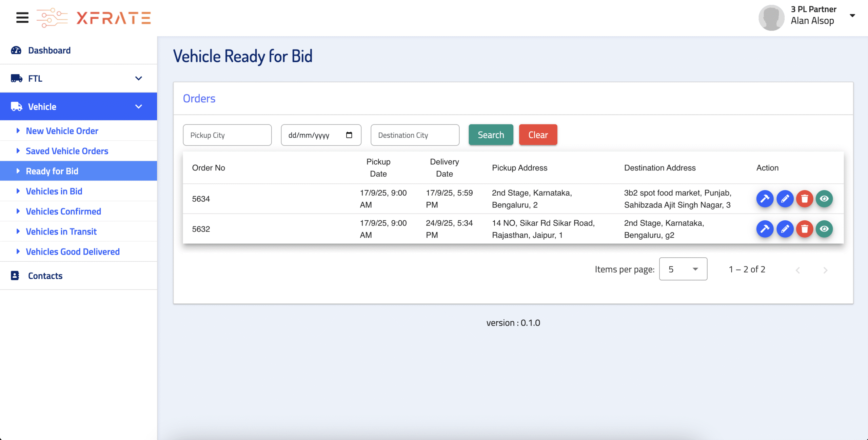Delete order 5634 with the trash icon

(x=805, y=199)
